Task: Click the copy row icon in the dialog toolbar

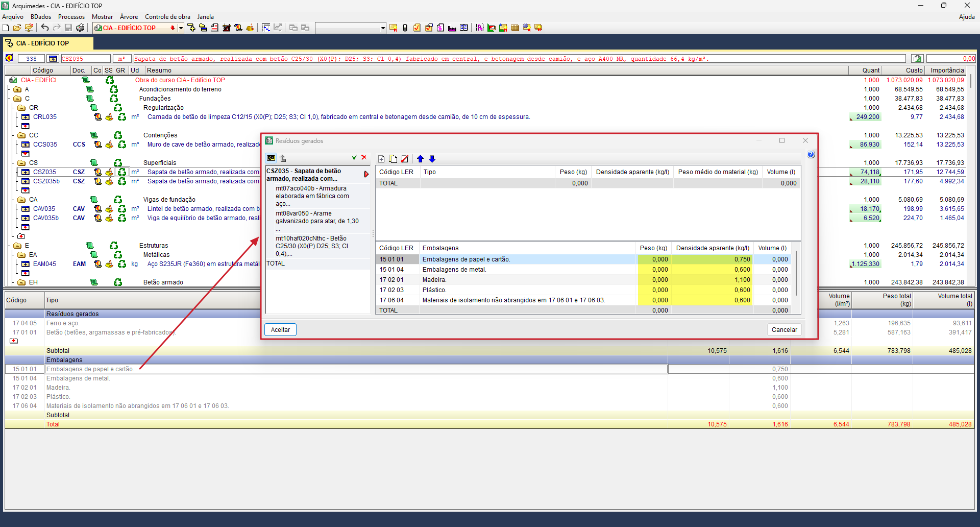Action: (x=393, y=159)
